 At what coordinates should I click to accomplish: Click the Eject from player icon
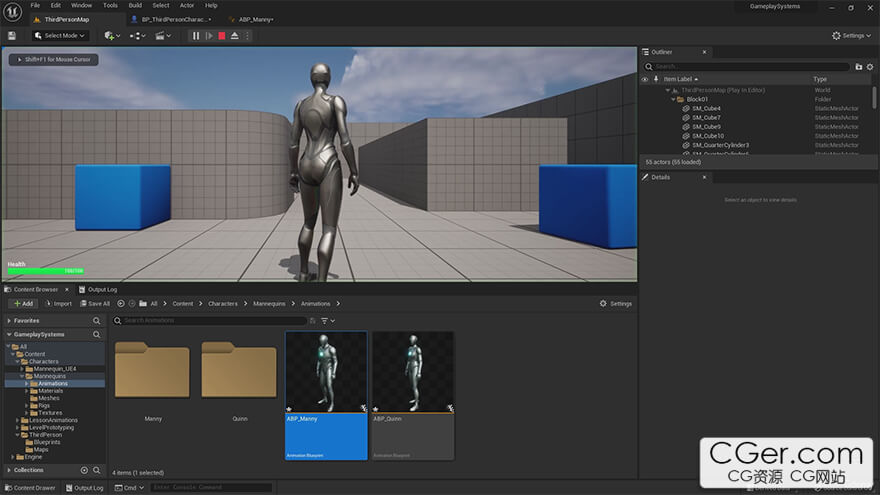[234, 36]
